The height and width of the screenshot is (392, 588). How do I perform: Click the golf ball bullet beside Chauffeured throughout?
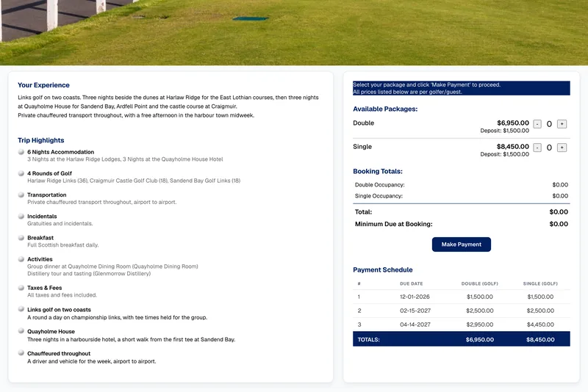coord(21,352)
